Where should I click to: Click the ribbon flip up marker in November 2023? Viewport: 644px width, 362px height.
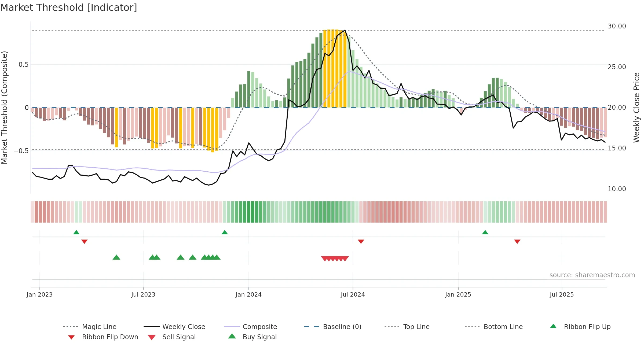tap(225, 232)
